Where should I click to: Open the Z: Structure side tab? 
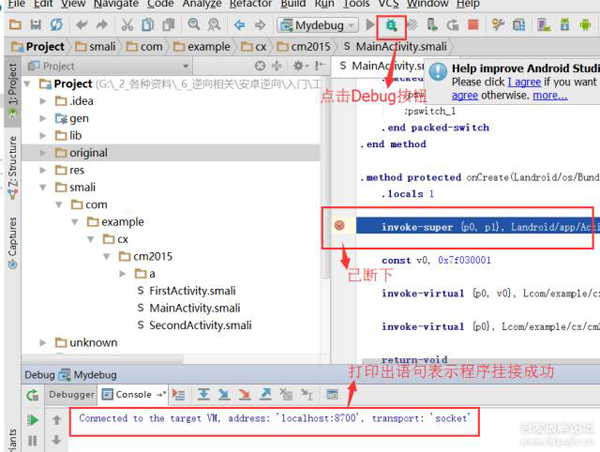(13, 168)
